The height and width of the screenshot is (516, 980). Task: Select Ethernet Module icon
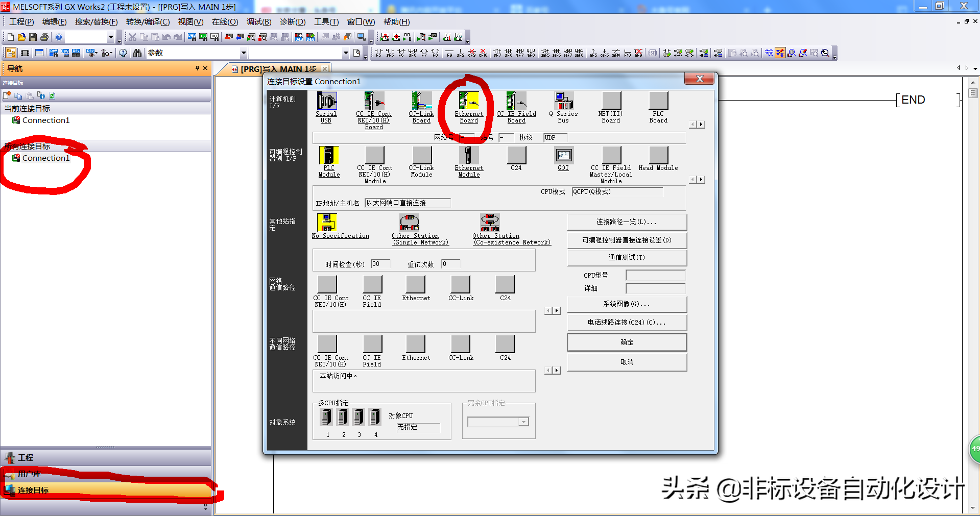[x=469, y=155]
